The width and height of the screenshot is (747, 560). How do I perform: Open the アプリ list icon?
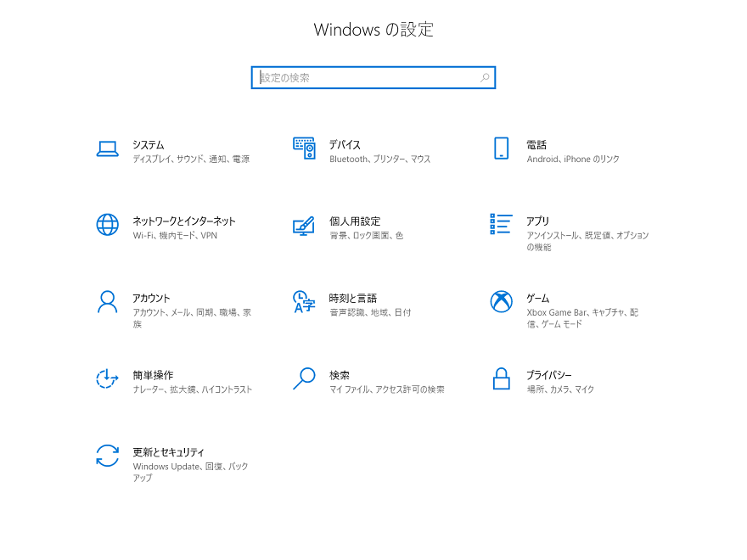501,224
